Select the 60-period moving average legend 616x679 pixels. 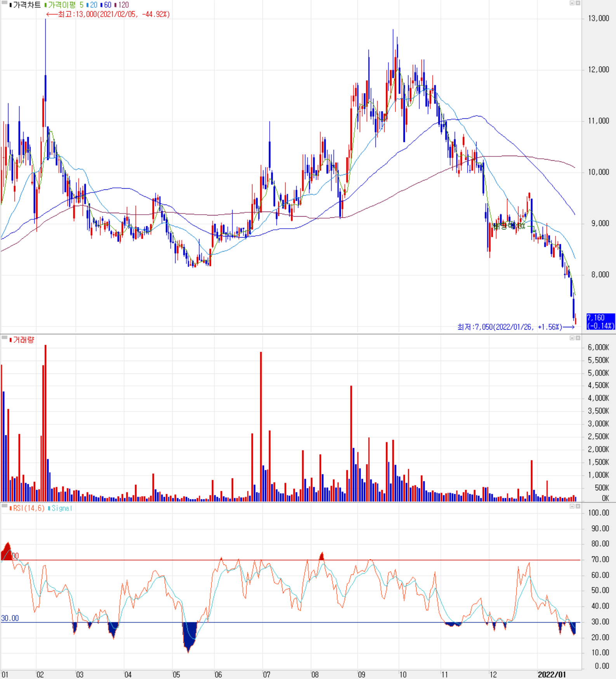tap(106, 5)
